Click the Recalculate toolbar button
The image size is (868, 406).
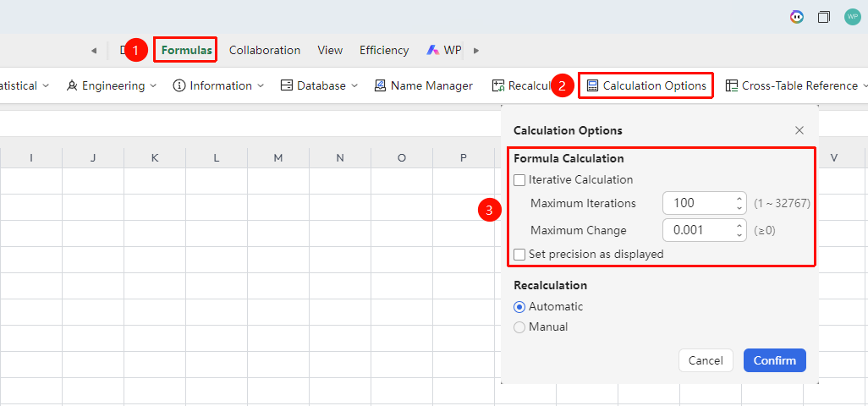click(521, 85)
